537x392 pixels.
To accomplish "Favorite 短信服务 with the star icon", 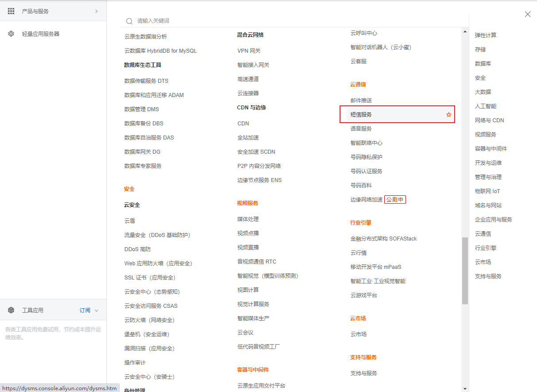I will coord(448,115).
